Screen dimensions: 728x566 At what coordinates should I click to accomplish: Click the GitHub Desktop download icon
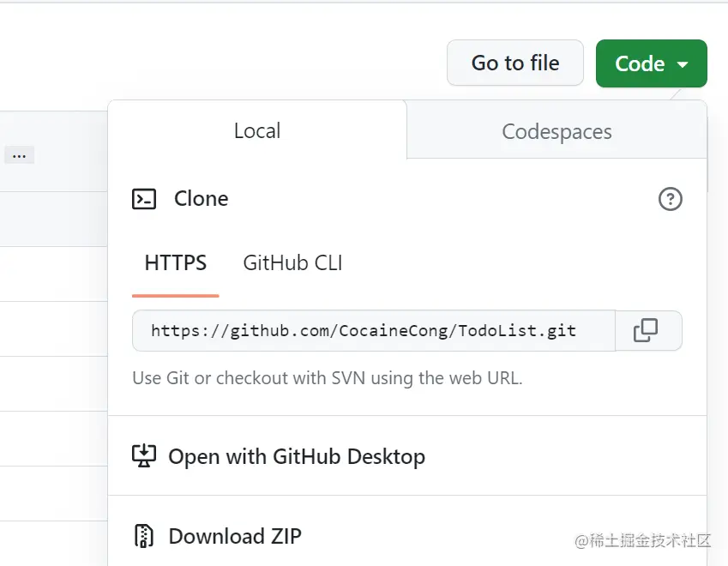[x=144, y=455]
